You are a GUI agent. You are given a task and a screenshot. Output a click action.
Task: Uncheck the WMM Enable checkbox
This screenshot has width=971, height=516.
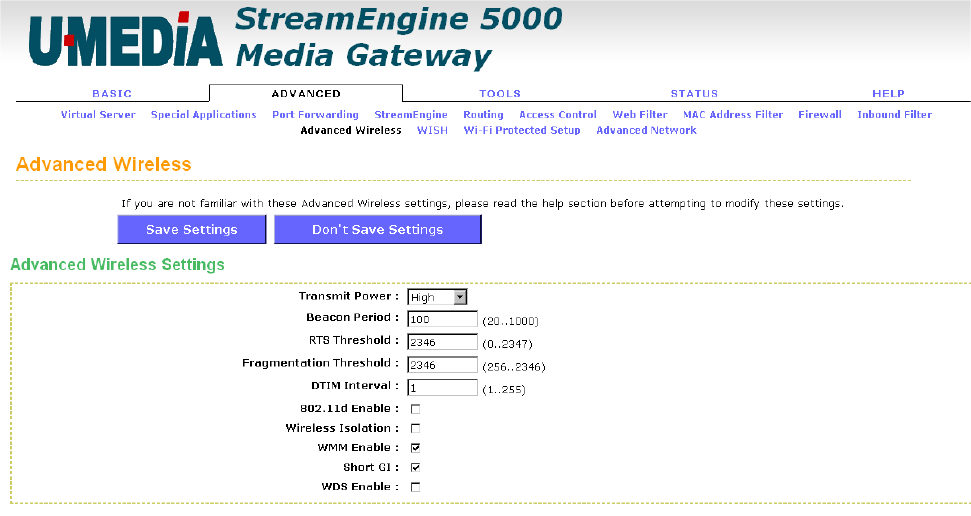(416, 447)
